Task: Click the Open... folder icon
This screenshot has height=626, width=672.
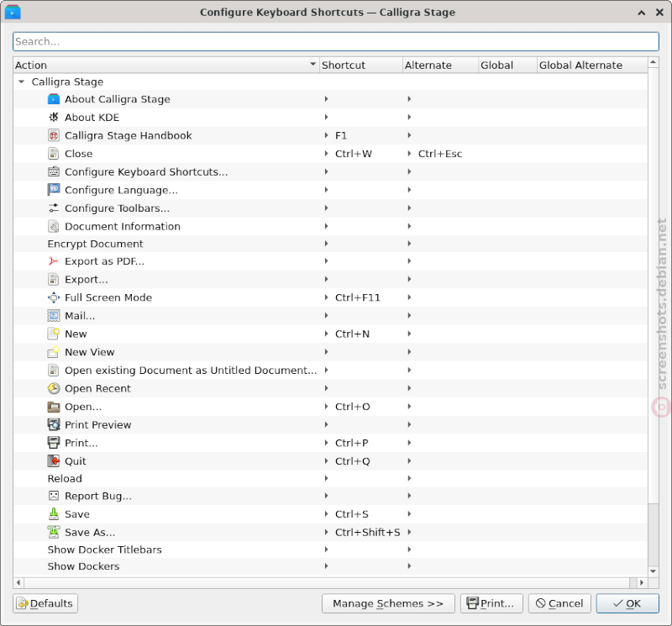Action: click(54, 407)
